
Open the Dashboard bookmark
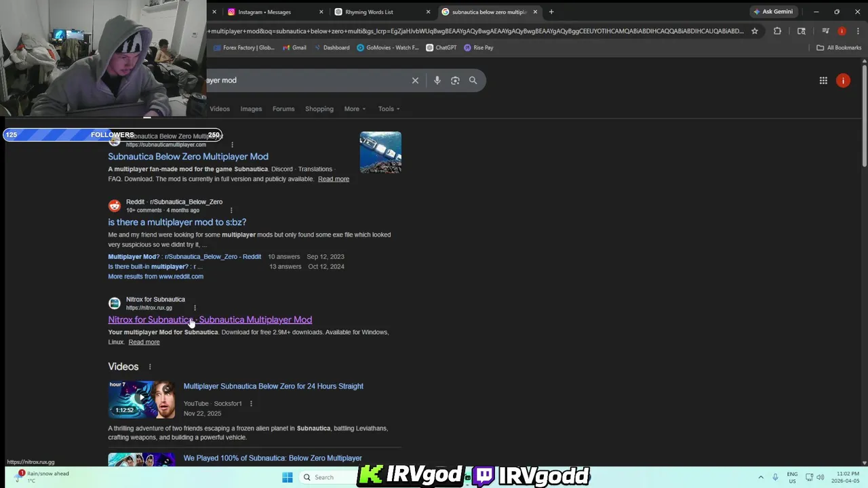(x=332, y=47)
